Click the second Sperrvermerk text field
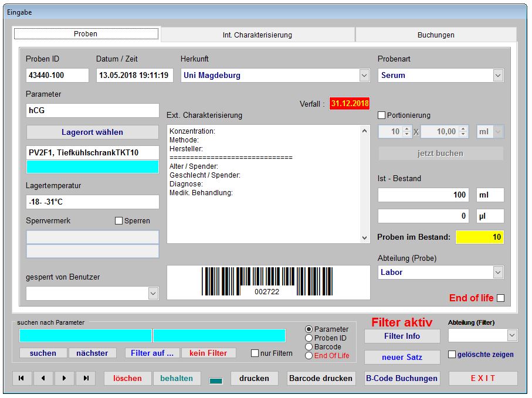The image size is (532, 398). click(x=92, y=251)
